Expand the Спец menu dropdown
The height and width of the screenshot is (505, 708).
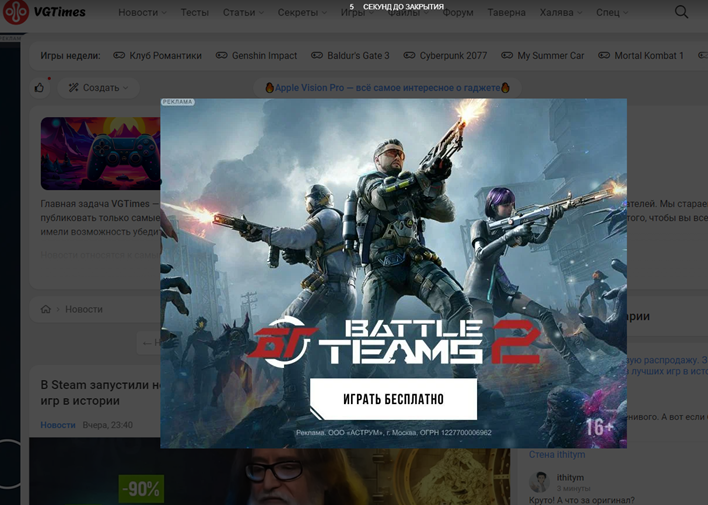[x=612, y=13]
